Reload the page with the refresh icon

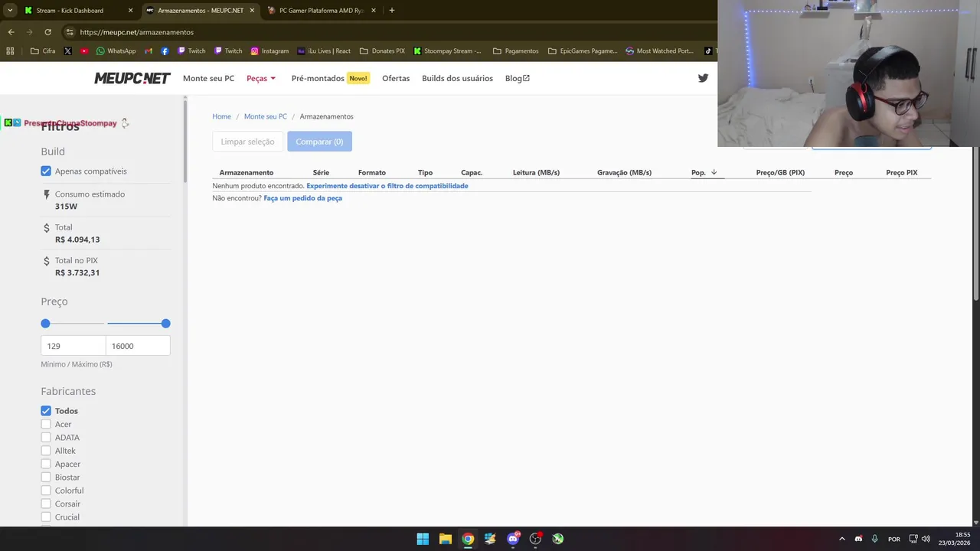coord(47,32)
